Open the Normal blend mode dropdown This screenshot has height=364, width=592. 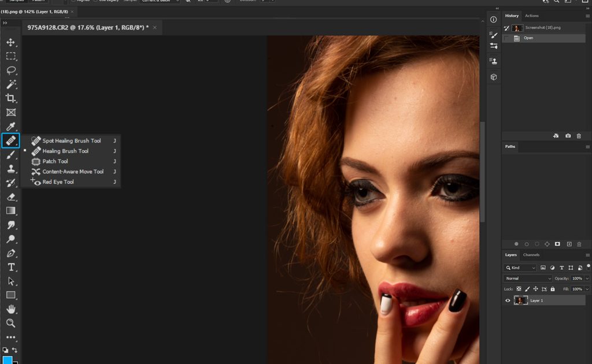(527, 278)
